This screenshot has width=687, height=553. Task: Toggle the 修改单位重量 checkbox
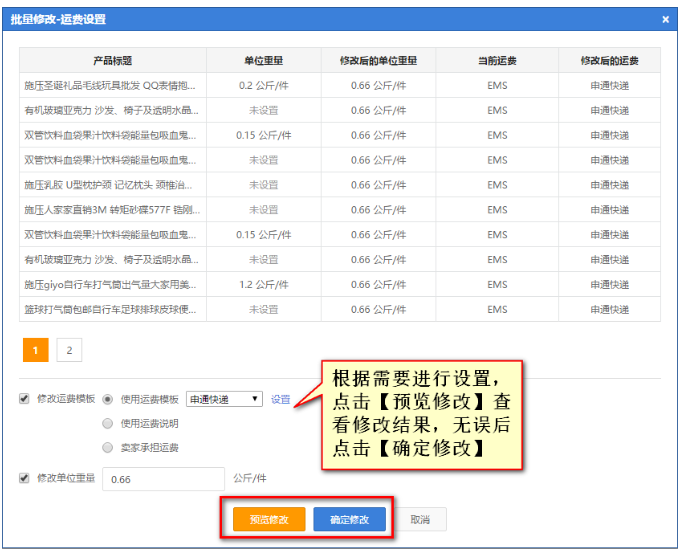pyautogui.click(x=25, y=479)
